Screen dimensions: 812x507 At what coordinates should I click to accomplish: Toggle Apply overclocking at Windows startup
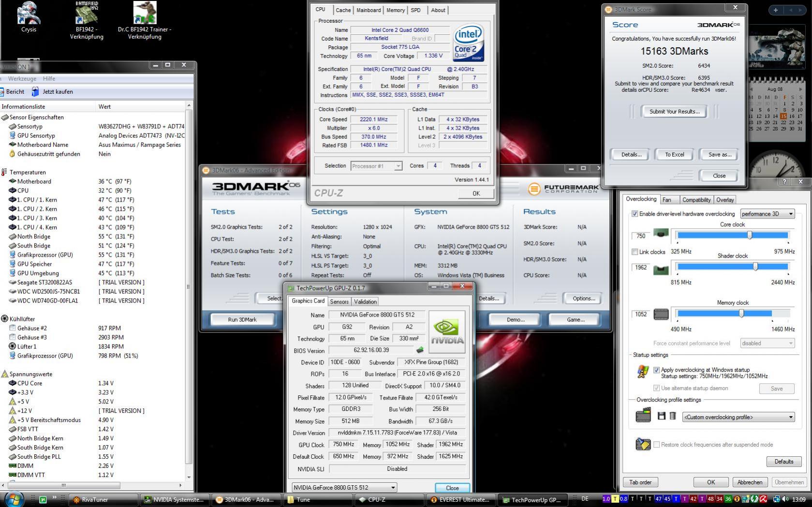point(656,370)
